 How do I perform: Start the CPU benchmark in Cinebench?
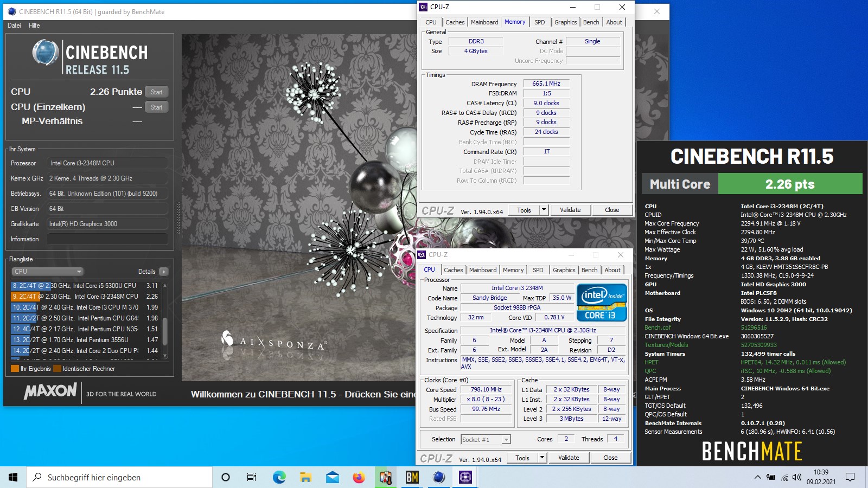click(157, 92)
